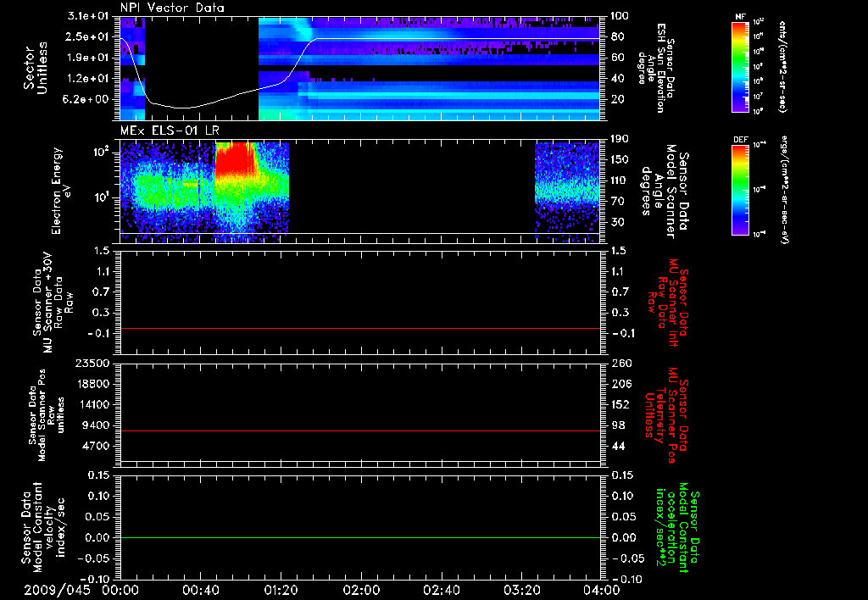868x600 pixels.
Task: Click the red 'MU Scanner Pos Telemetry' axis title
Action: 668,415
